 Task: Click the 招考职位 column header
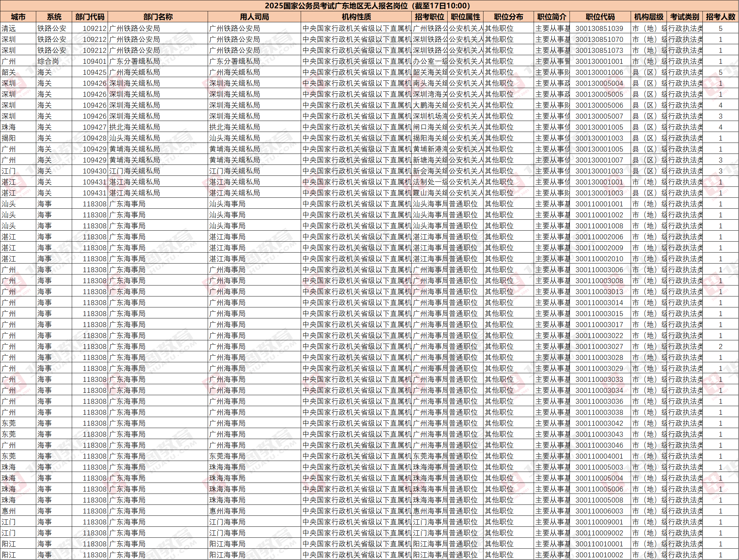[x=430, y=17]
